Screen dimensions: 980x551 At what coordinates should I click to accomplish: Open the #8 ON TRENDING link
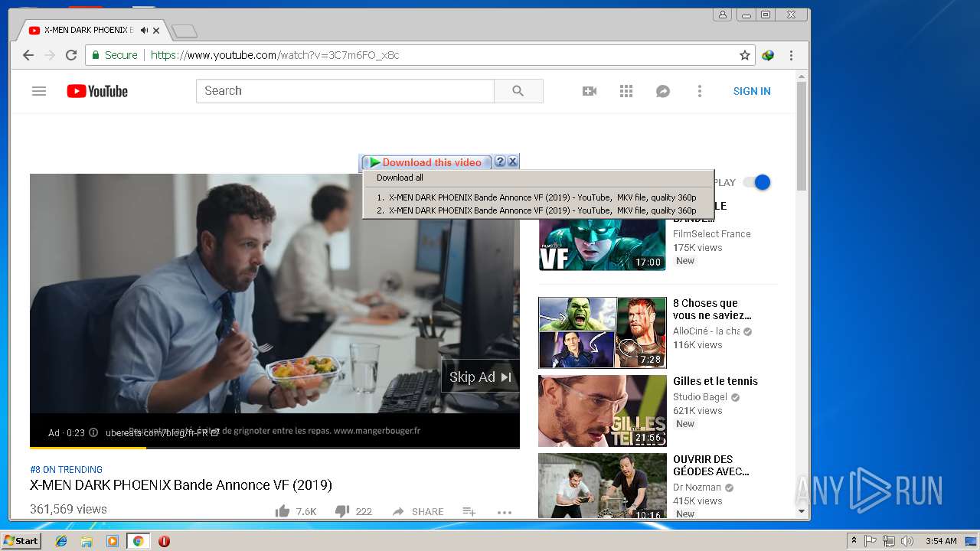tap(66, 470)
